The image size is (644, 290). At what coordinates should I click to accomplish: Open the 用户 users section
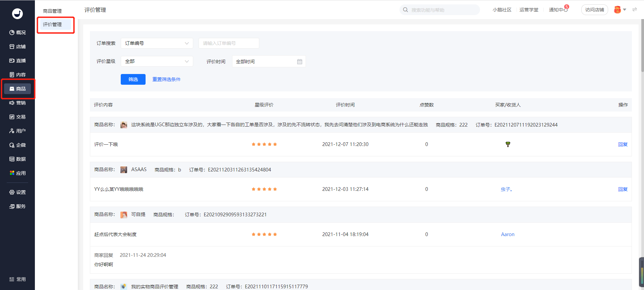(17, 131)
